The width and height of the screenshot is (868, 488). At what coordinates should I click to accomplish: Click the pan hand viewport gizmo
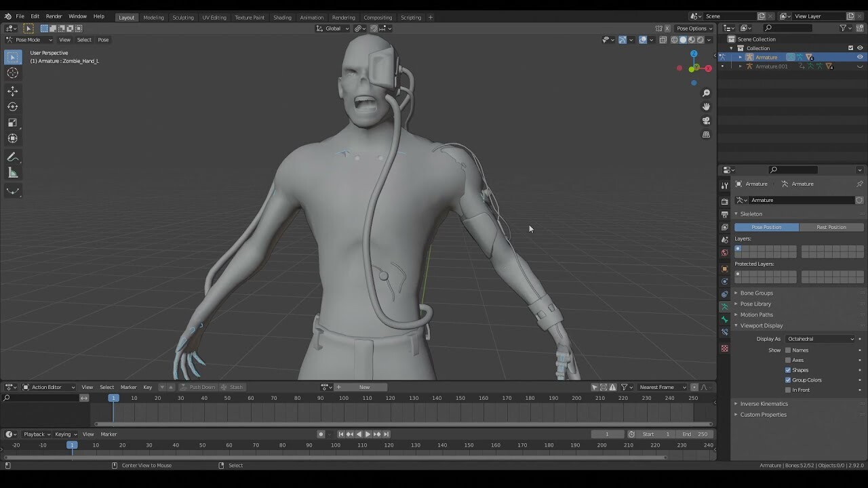click(706, 106)
